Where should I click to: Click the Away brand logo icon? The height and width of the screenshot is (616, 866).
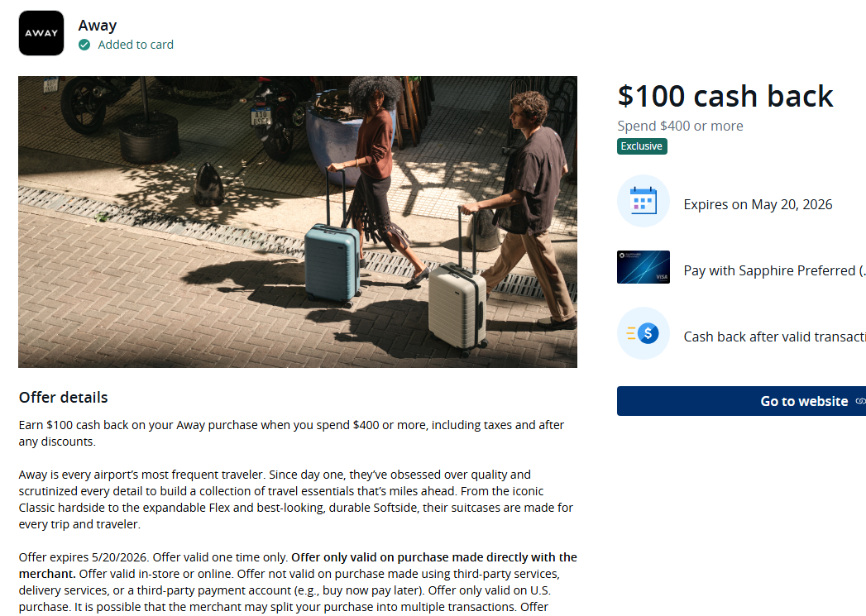tap(40, 33)
